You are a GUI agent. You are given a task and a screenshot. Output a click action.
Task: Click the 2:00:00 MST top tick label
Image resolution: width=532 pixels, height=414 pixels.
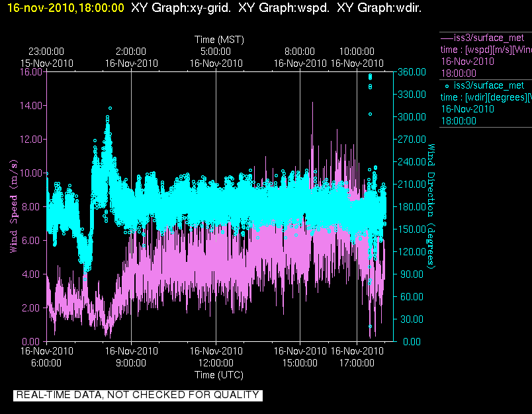pyautogui.click(x=131, y=52)
